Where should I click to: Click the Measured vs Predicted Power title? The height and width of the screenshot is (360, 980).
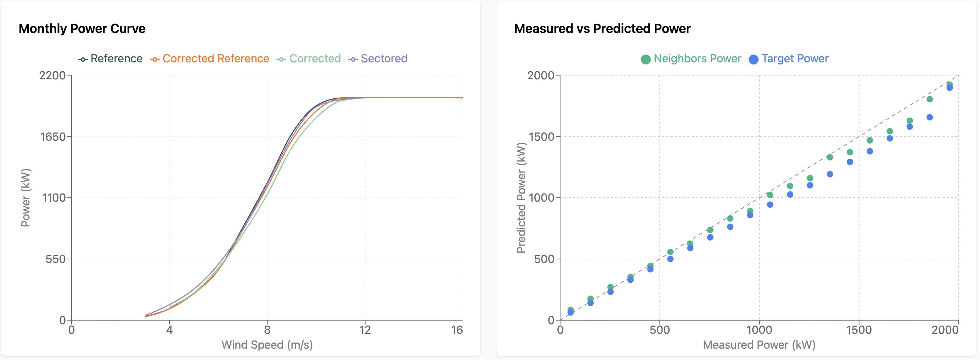click(602, 29)
